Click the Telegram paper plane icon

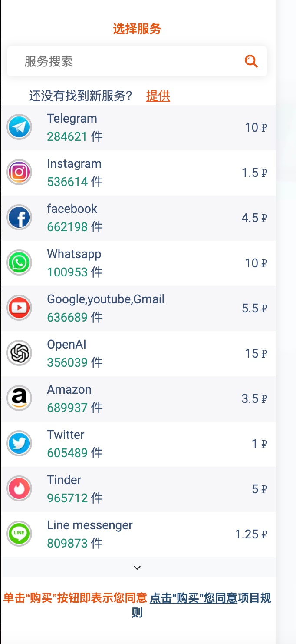(19, 127)
